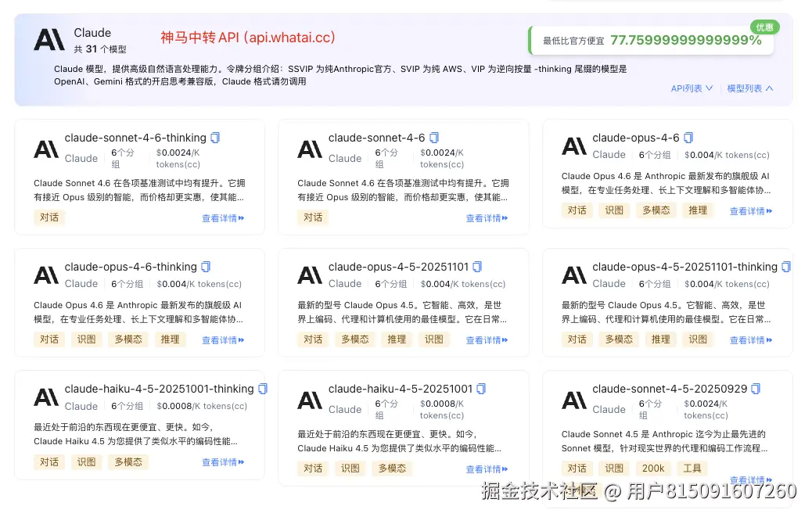The width and height of the screenshot is (812, 517).
Task: Copy the claude-opus-4-6-thinking model name
Action: pos(206,267)
